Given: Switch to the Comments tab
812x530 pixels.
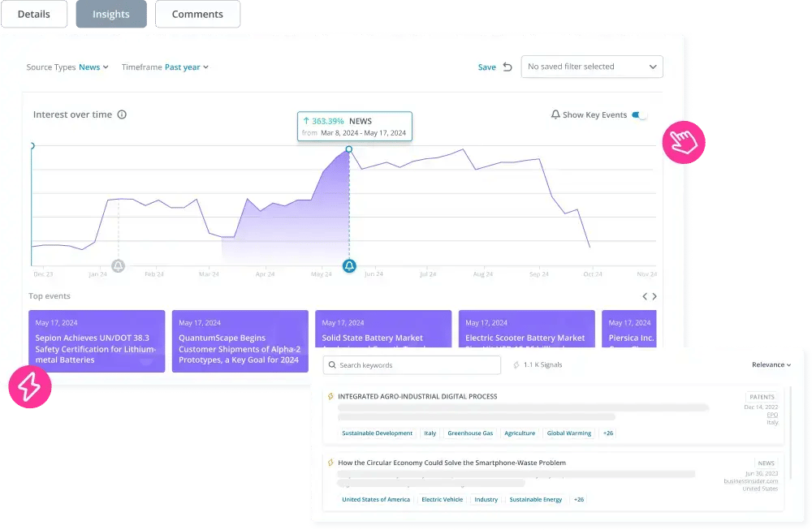Looking at the screenshot, I should [197, 15].
